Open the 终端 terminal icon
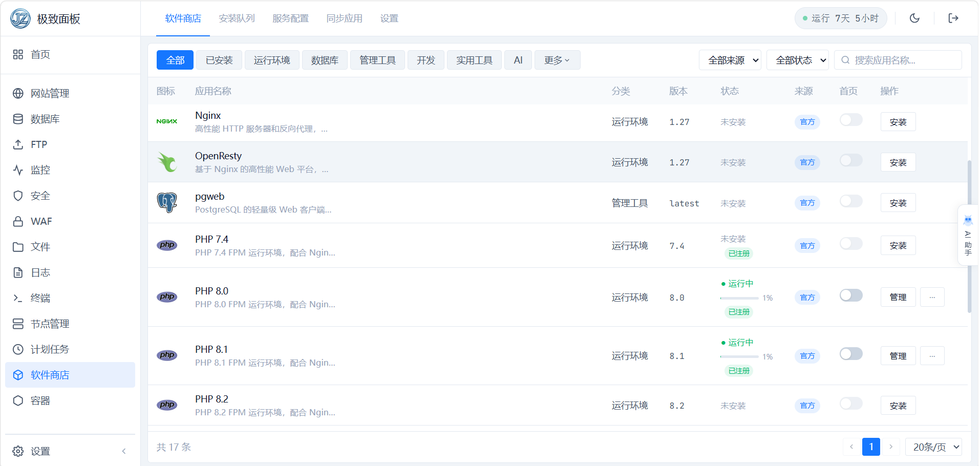Image resolution: width=980 pixels, height=466 pixels. [18, 298]
